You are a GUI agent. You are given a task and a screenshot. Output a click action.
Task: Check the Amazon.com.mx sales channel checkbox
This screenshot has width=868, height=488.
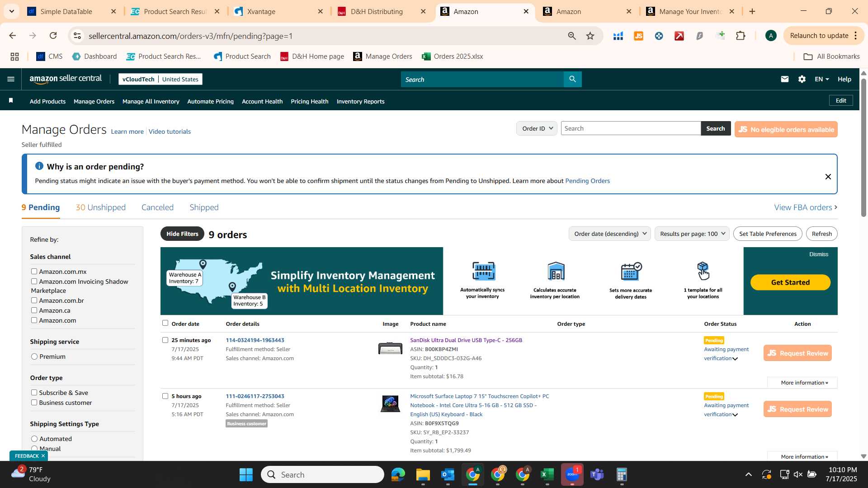point(34,271)
